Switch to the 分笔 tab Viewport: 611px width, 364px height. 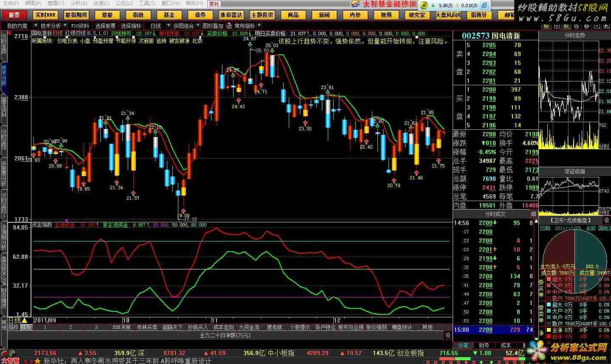click(462, 345)
